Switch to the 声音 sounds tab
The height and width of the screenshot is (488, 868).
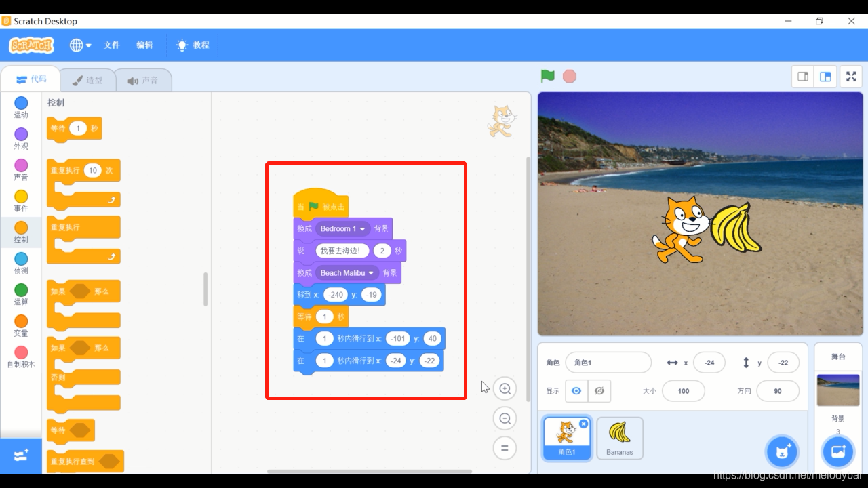(x=142, y=80)
